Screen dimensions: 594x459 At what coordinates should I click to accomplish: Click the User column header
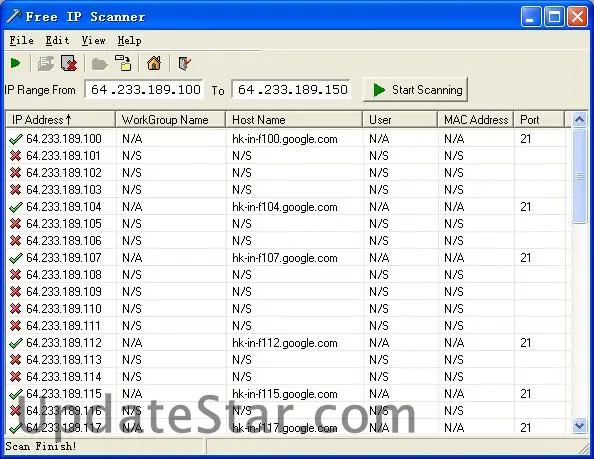[400, 120]
